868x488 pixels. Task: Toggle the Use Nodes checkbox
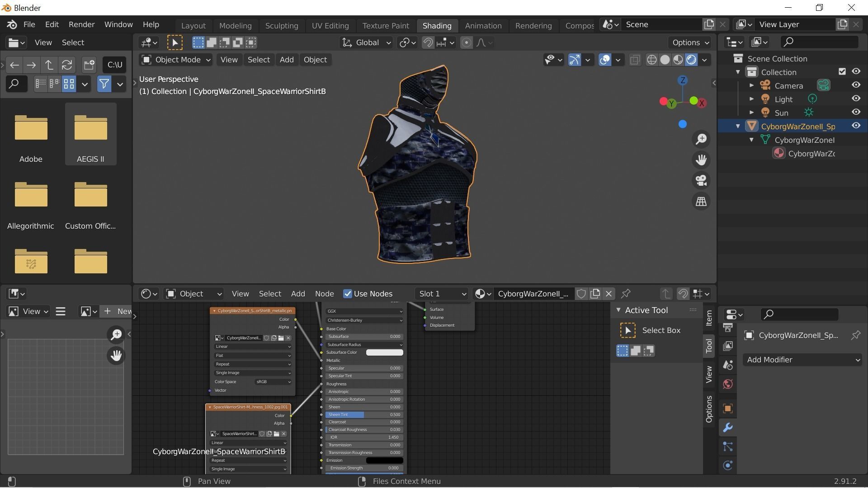(348, 294)
